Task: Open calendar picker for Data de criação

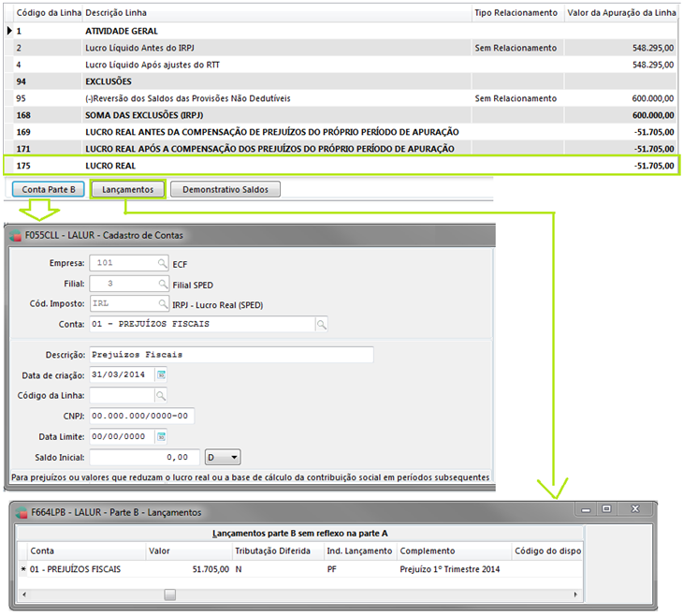Action: pyautogui.click(x=161, y=374)
